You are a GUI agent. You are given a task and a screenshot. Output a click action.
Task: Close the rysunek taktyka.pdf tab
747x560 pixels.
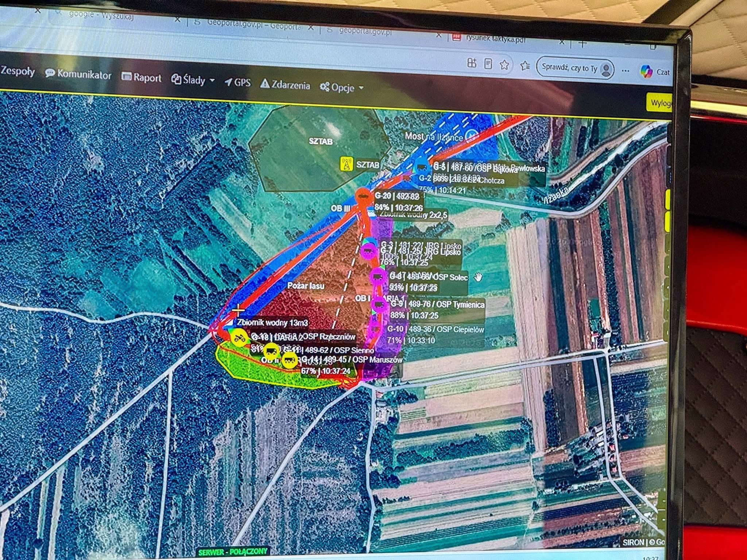(562, 42)
